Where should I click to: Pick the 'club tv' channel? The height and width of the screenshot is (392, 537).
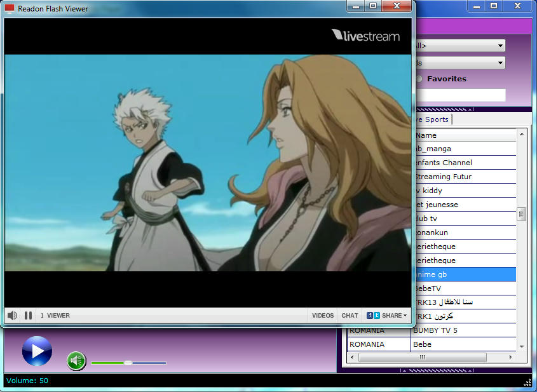tap(465, 219)
